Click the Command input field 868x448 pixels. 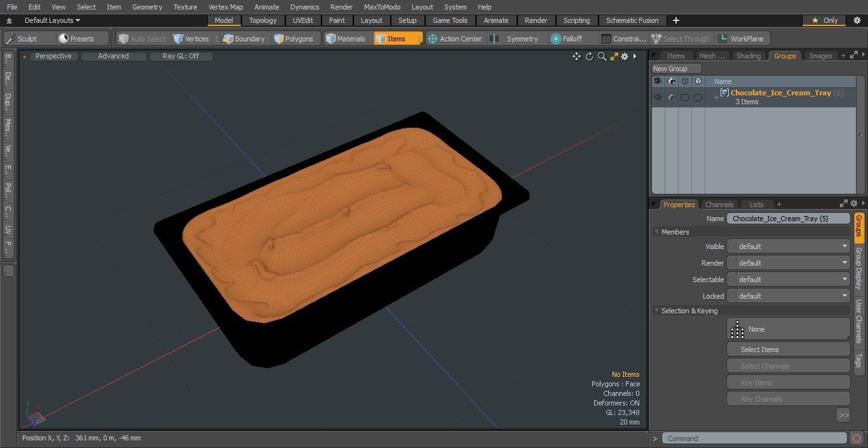pyautogui.click(x=754, y=438)
